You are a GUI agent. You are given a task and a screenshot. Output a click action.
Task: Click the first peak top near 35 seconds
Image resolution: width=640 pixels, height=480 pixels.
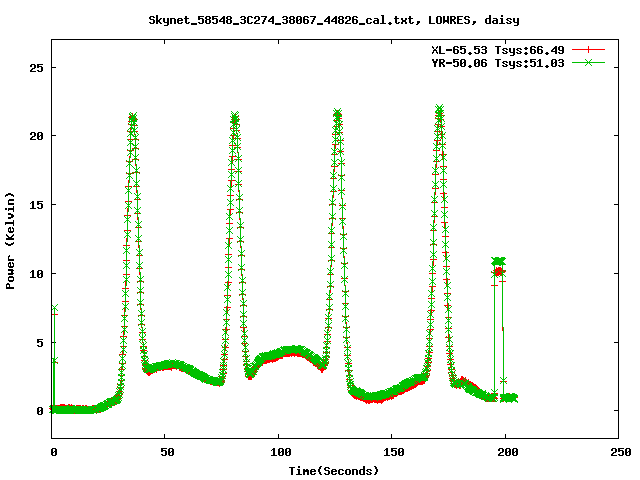pyautogui.click(x=132, y=118)
